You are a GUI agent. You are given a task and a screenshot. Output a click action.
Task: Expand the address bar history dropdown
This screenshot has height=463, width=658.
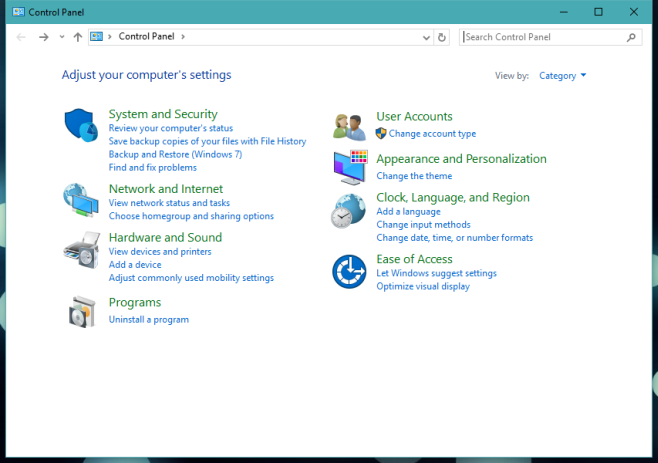tap(426, 38)
